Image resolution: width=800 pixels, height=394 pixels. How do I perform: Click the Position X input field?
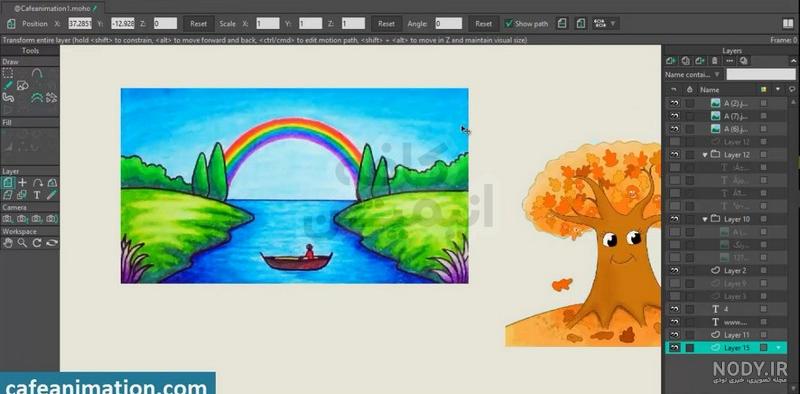pyautogui.click(x=80, y=23)
